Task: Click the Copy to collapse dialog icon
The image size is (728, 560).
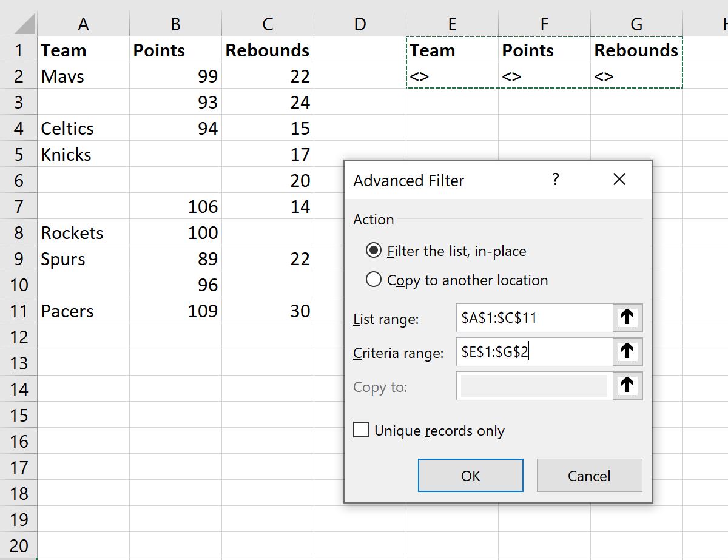Action: pos(627,385)
